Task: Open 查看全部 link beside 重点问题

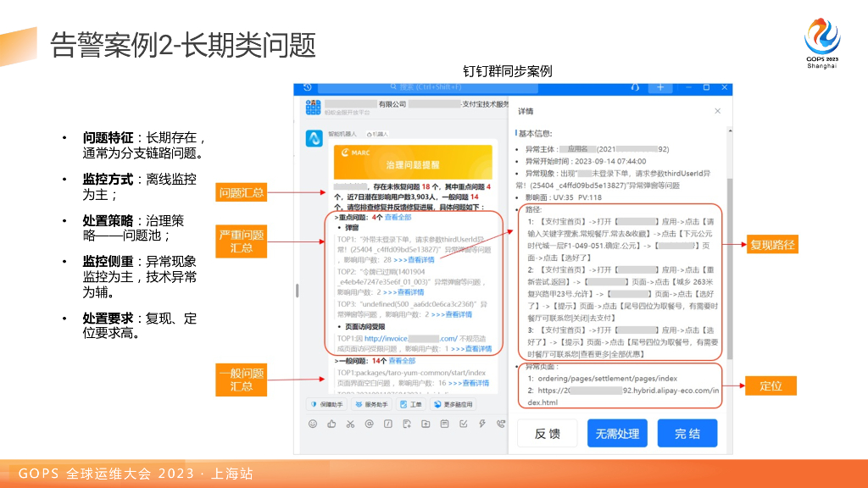Action: point(398,218)
